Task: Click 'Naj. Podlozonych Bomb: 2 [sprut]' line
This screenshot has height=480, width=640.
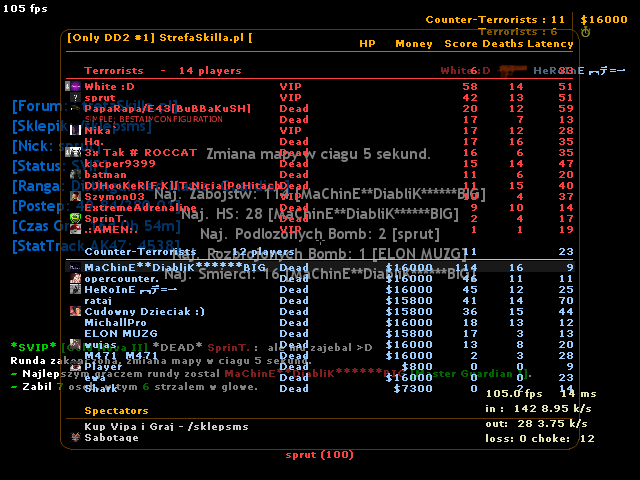Action: (x=320, y=234)
